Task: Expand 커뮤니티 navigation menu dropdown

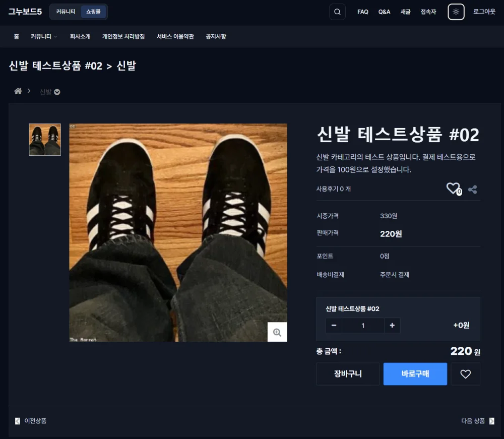Action: (44, 36)
